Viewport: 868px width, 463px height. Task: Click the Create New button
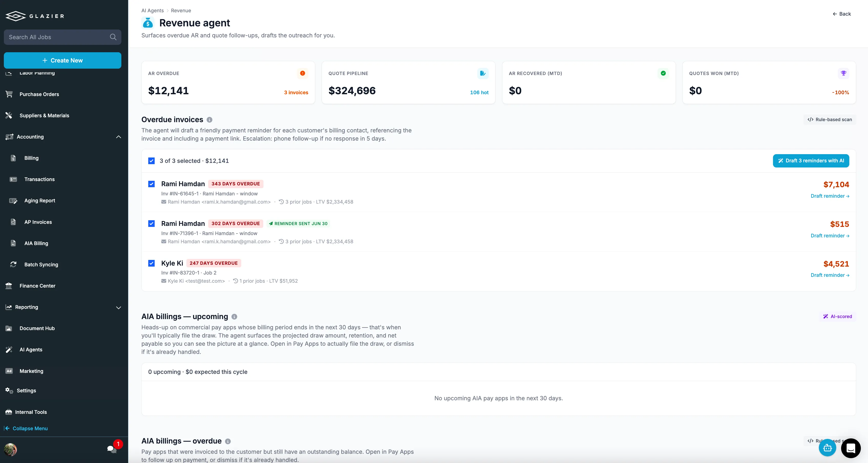point(62,60)
